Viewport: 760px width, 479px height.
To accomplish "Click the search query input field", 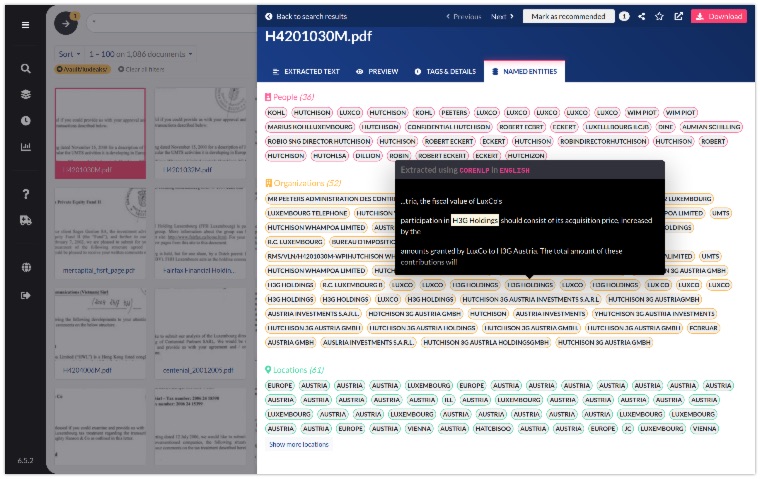I will pyautogui.click(x=172, y=22).
